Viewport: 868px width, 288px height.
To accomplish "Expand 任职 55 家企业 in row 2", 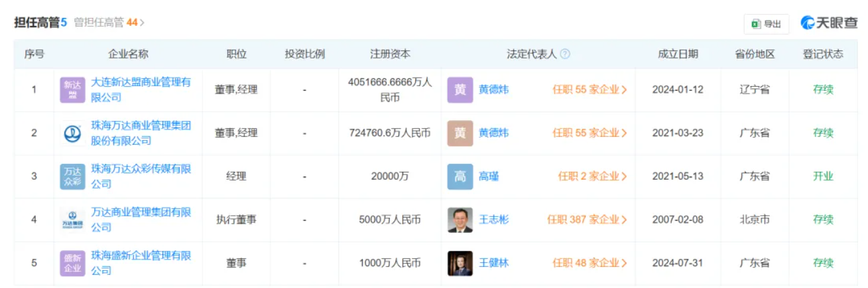I will (x=590, y=133).
